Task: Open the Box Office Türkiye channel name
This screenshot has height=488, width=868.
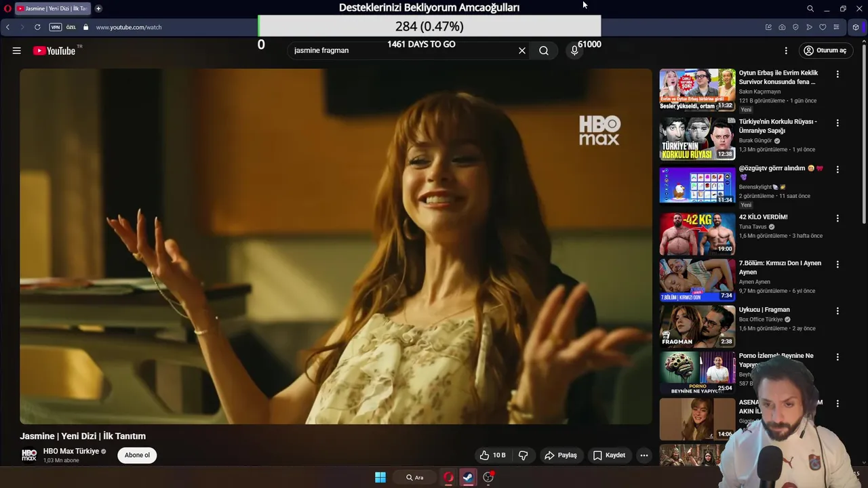Action: 761,319
